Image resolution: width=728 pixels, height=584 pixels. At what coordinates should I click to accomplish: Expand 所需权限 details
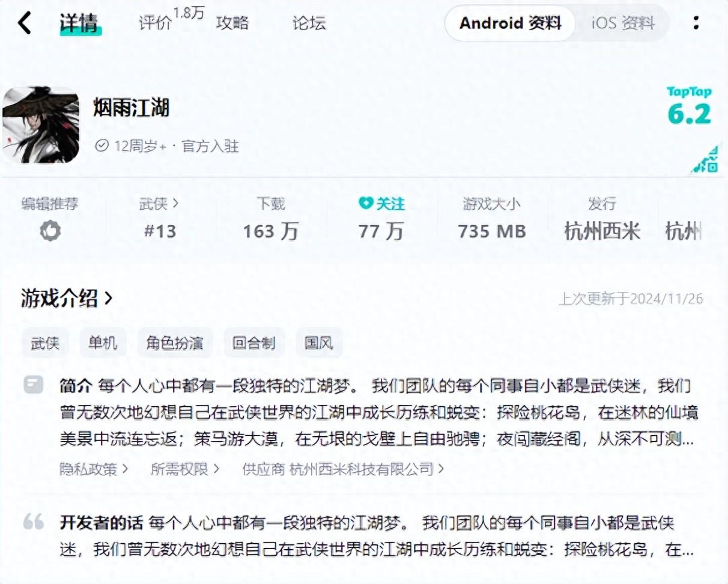click(x=185, y=469)
